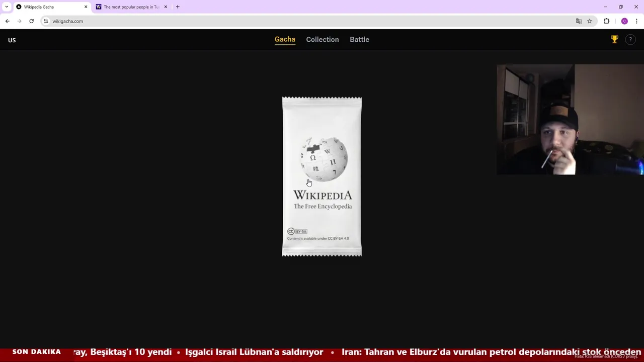The height and width of the screenshot is (362, 644).
Task: Open the Wikipedia card pack
Action: coord(322,176)
